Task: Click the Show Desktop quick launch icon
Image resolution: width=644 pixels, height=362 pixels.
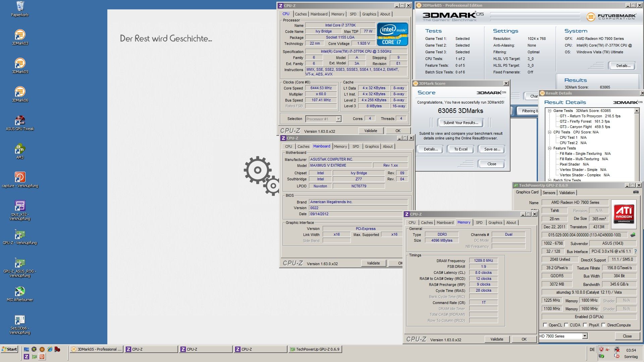Action: [x=26, y=349]
